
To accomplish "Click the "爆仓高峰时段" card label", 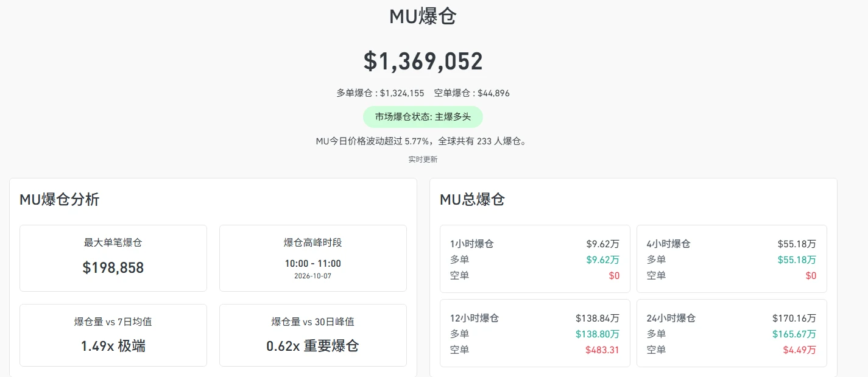I will (x=313, y=242).
